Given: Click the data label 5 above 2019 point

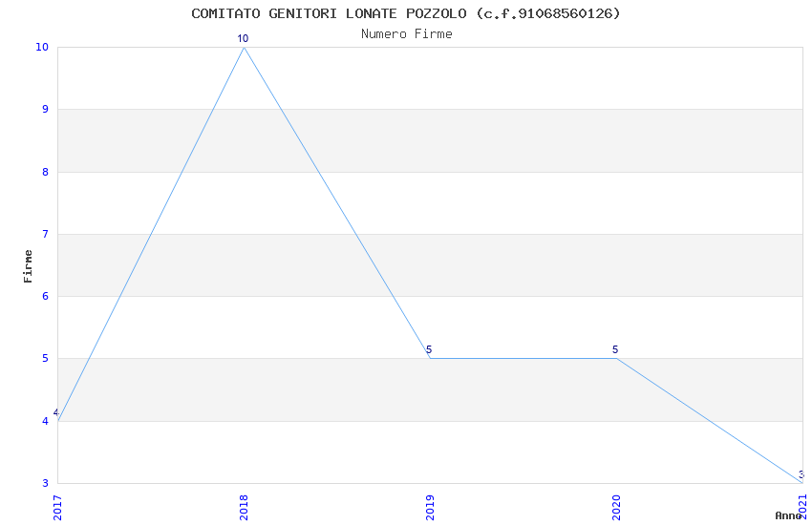Looking at the screenshot, I should (429, 349).
